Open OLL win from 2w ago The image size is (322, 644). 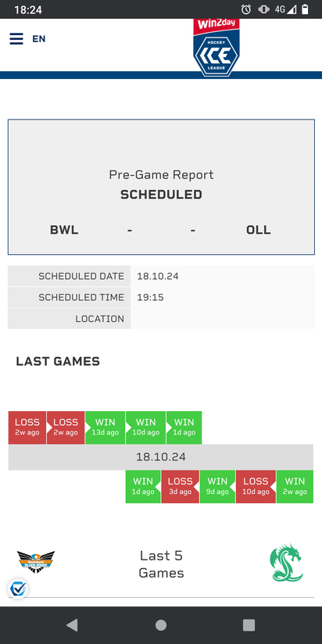(x=295, y=487)
